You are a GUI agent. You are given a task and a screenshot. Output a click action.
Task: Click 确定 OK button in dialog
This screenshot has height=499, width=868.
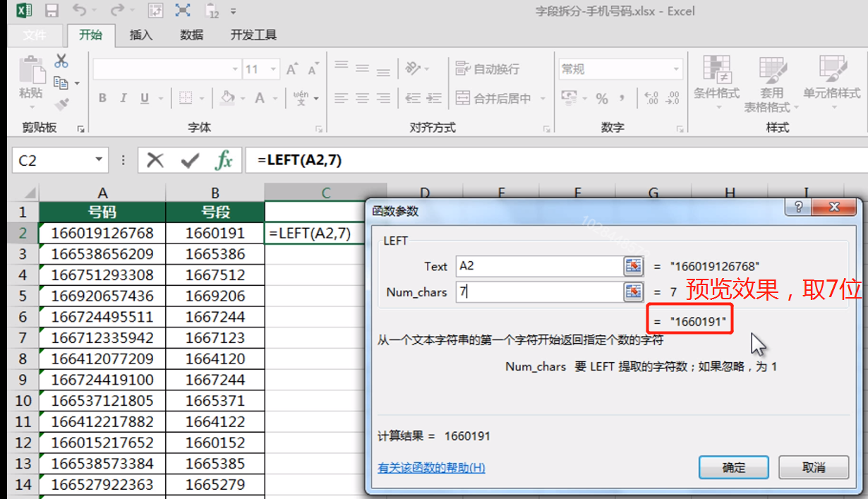click(734, 467)
